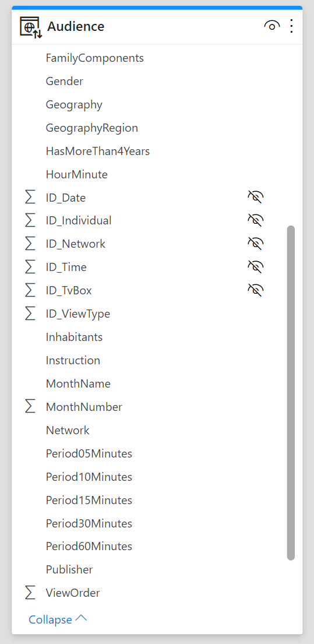Screen dimensions: 314x644
Task: Unhide the ID_Date column with hidden-eye icon
Action: pos(255,198)
